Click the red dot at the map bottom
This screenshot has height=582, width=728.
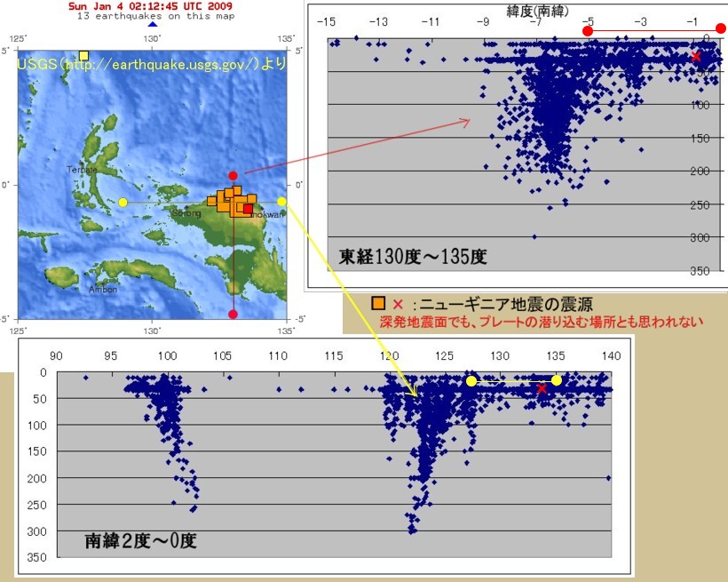[x=233, y=314]
